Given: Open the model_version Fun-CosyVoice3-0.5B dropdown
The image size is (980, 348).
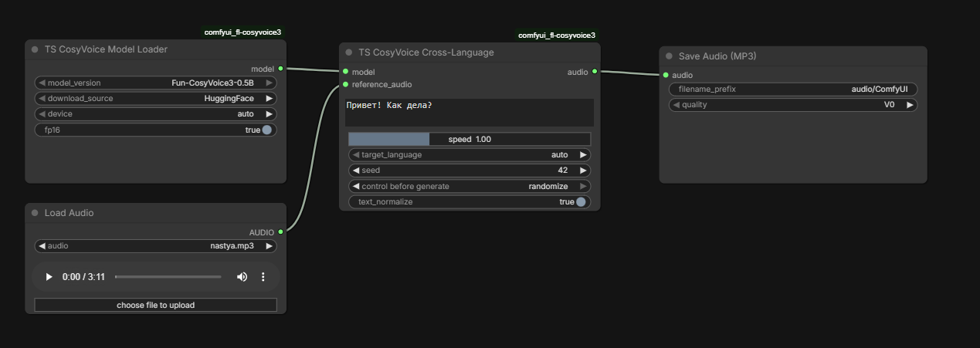Looking at the screenshot, I should (155, 83).
